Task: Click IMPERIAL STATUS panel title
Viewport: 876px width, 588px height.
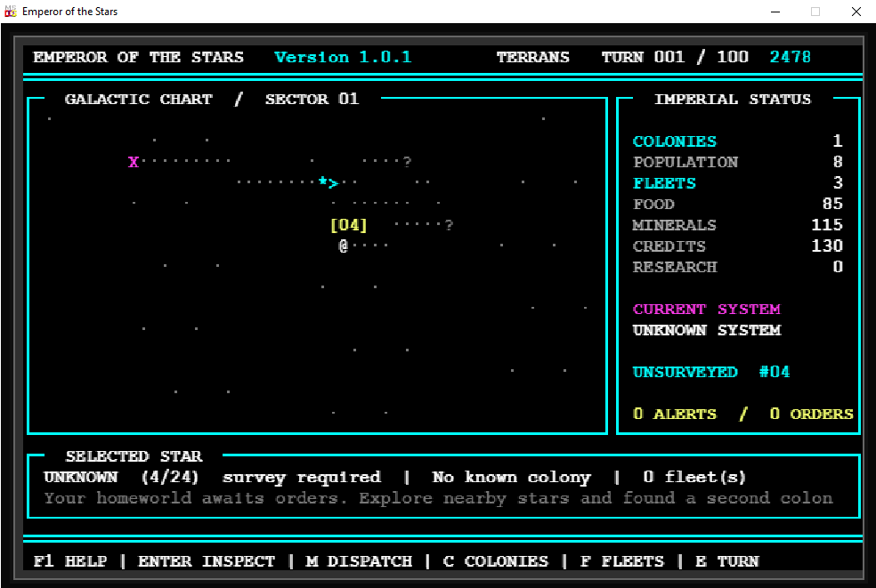Action: pyautogui.click(x=733, y=99)
